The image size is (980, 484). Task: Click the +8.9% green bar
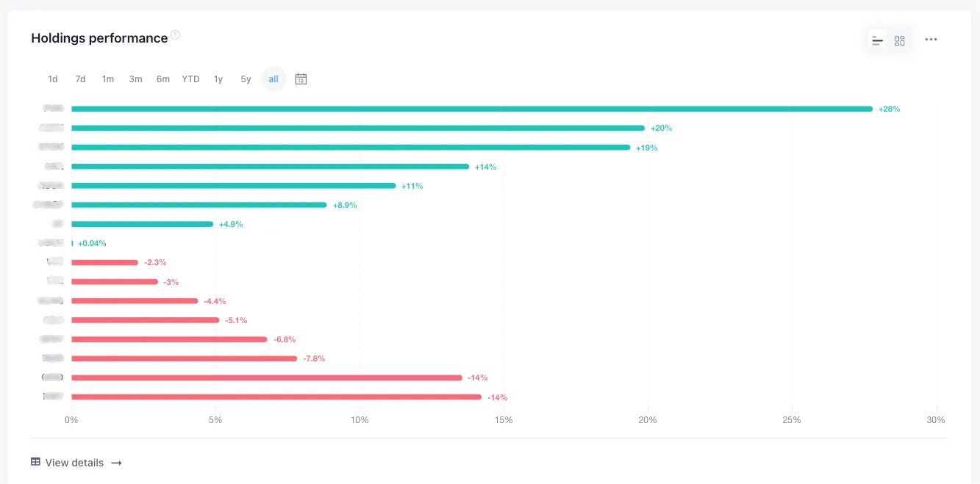(x=199, y=205)
